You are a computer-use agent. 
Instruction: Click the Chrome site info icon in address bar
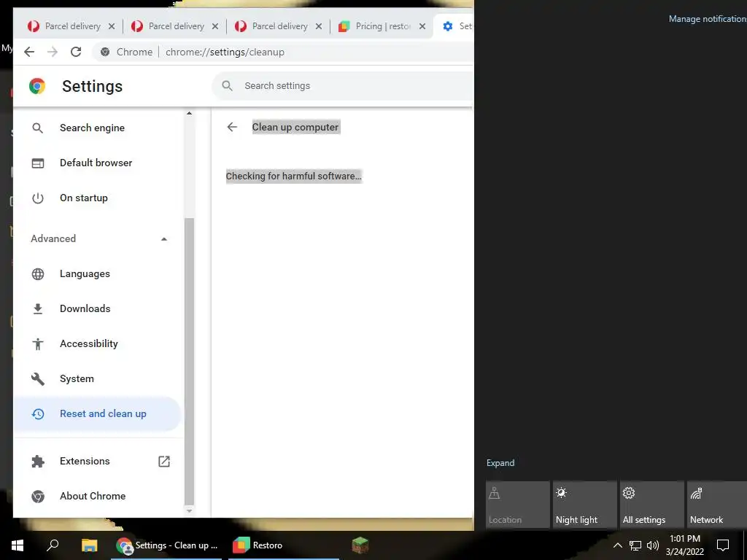[x=105, y=52]
